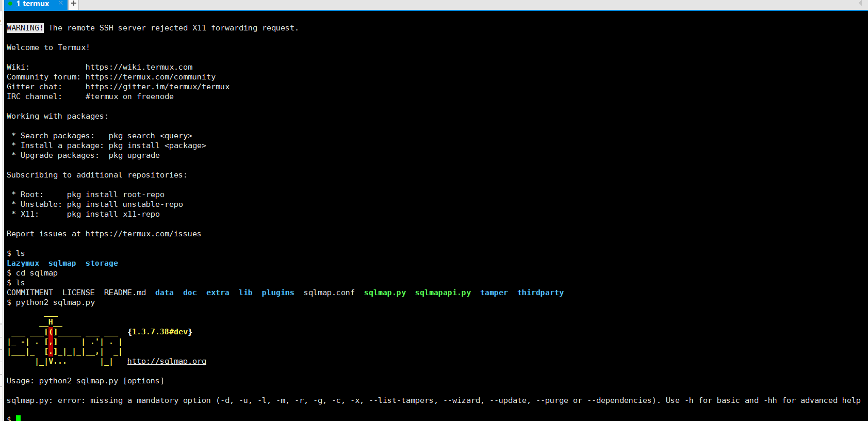
Task: Click the https://termux.com/community URL
Action: tap(151, 77)
